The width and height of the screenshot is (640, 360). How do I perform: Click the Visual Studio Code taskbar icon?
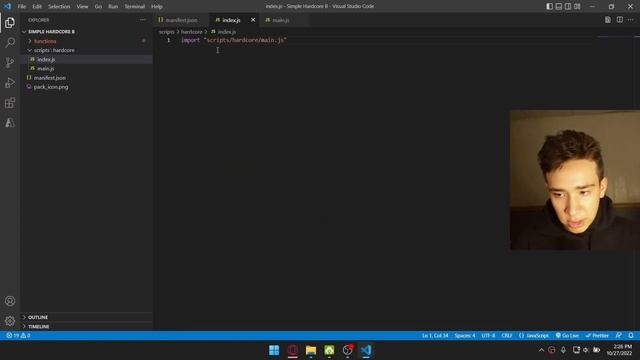pyautogui.click(x=366, y=350)
